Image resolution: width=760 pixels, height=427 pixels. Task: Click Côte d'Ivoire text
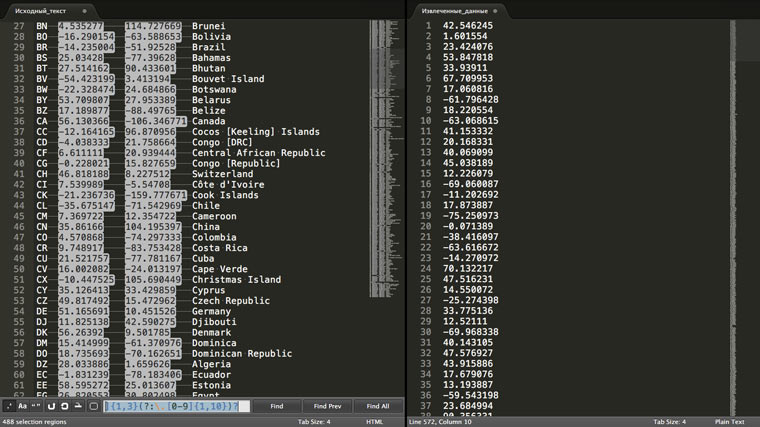228,185
